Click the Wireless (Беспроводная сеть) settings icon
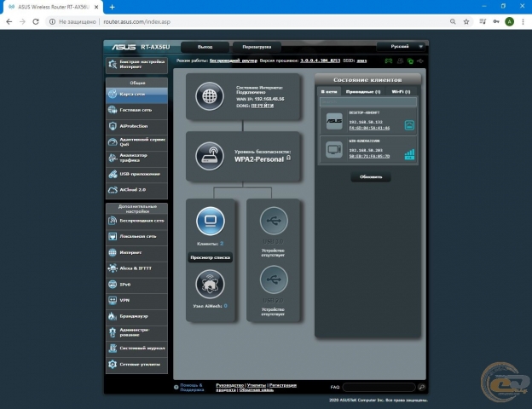 (x=113, y=221)
